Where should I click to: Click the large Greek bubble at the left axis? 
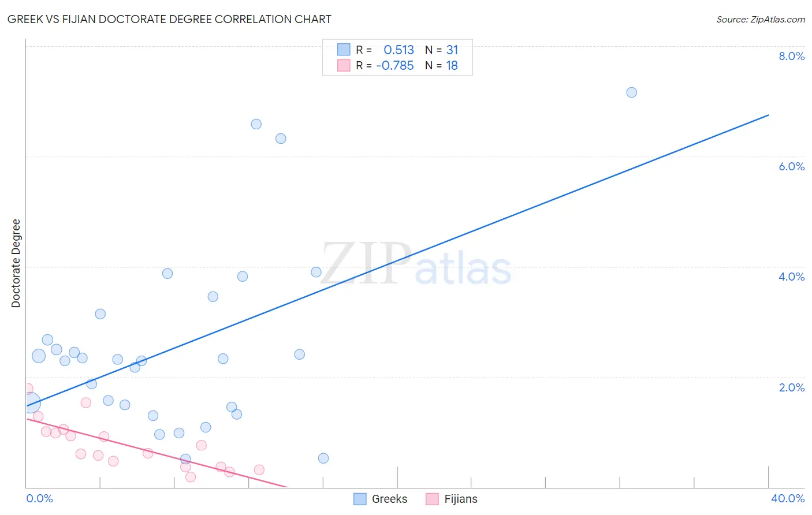pyautogui.click(x=30, y=402)
